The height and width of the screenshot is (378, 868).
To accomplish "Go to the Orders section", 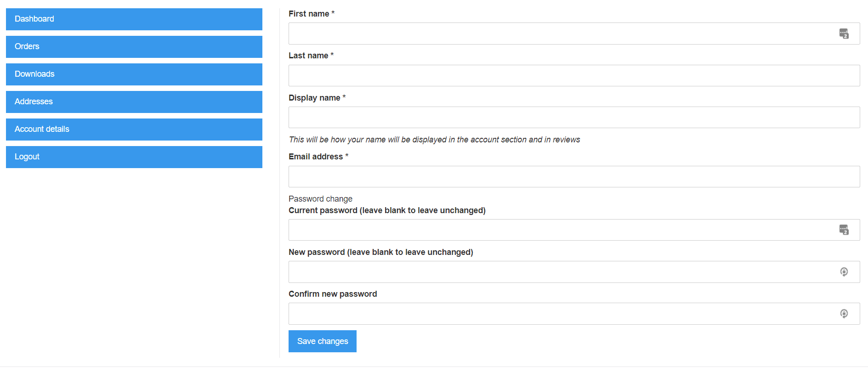I will point(134,47).
